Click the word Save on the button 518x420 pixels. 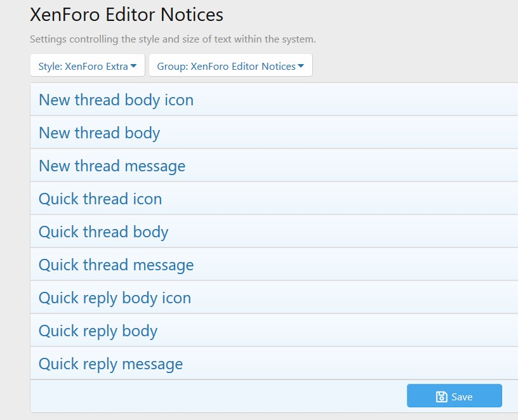click(x=462, y=397)
